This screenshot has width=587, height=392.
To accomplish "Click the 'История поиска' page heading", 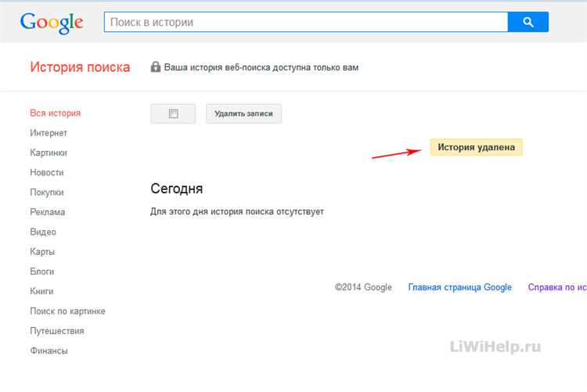I will click(x=80, y=67).
